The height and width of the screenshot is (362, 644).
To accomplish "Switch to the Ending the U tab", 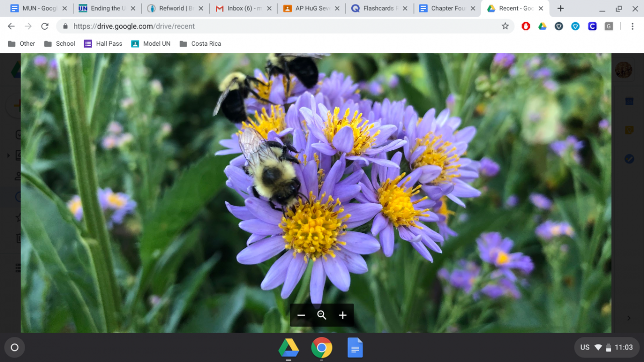I will pos(106,9).
